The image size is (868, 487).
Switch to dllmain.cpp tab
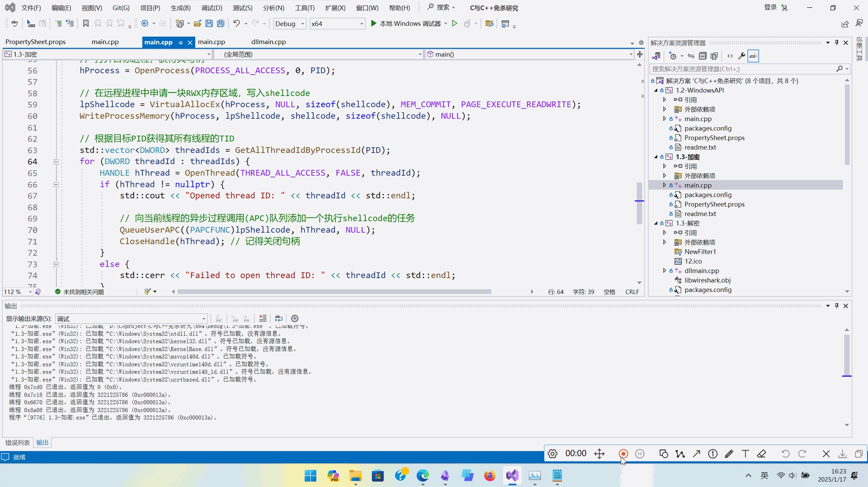(x=268, y=42)
